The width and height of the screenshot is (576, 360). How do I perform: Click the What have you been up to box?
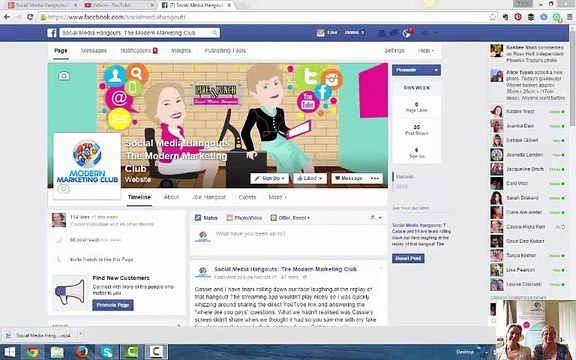click(x=289, y=240)
